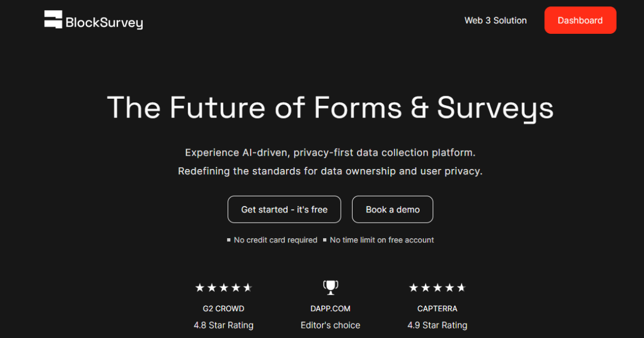The image size is (644, 338).
Task: Click No credit card required text
Action: [x=275, y=240]
